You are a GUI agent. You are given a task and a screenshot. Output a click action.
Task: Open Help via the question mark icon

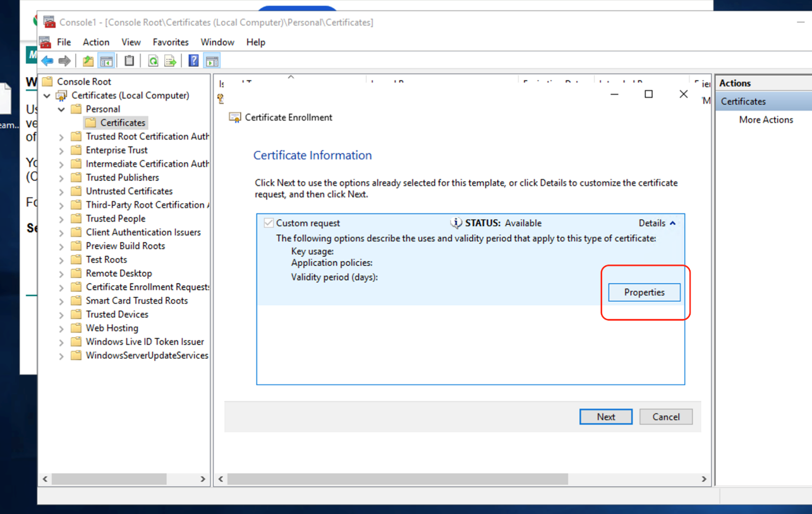pyautogui.click(x=193, y=61)
